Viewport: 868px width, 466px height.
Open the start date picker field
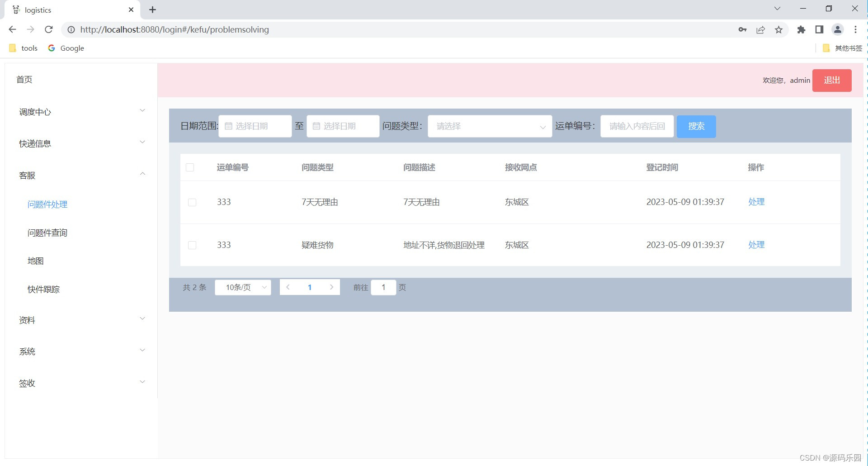(x=255, y=126)
